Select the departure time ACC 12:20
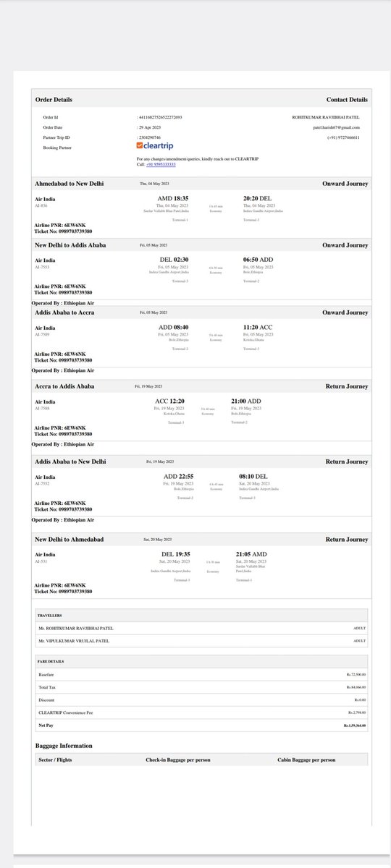 (x=170, y=400)
